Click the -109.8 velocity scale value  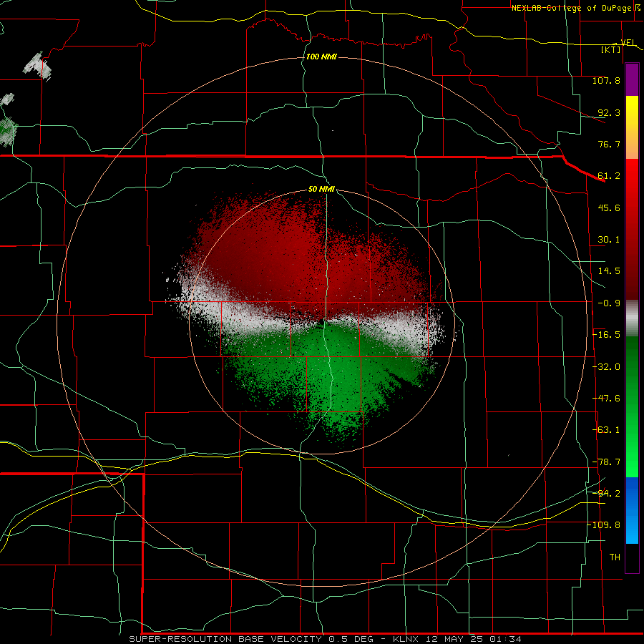point(604,525)
